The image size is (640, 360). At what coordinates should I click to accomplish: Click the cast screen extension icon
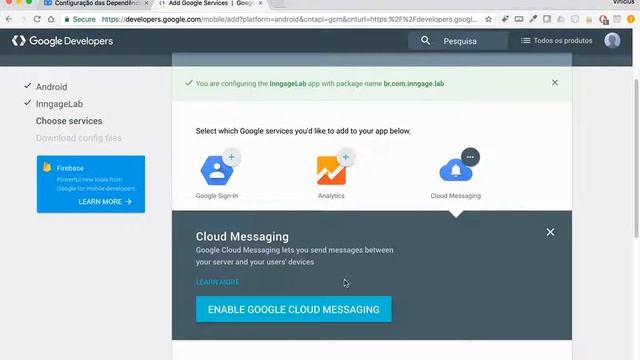pyautogui.click(x=519, y=19)
